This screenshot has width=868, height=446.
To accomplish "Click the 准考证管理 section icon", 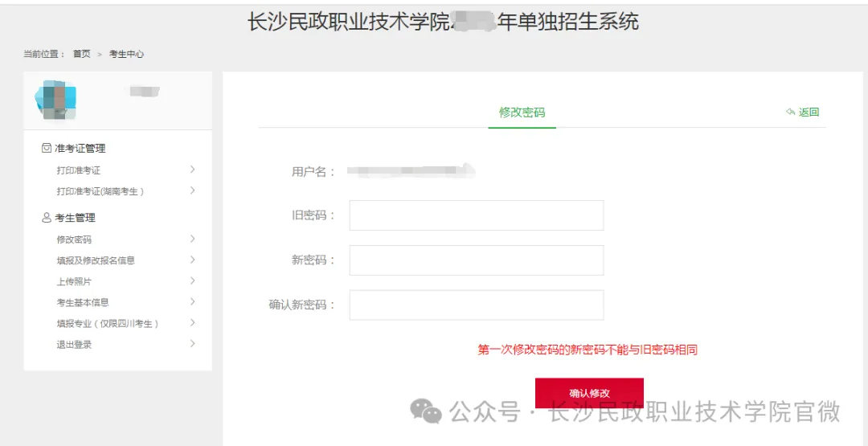I will coord(46,148).
